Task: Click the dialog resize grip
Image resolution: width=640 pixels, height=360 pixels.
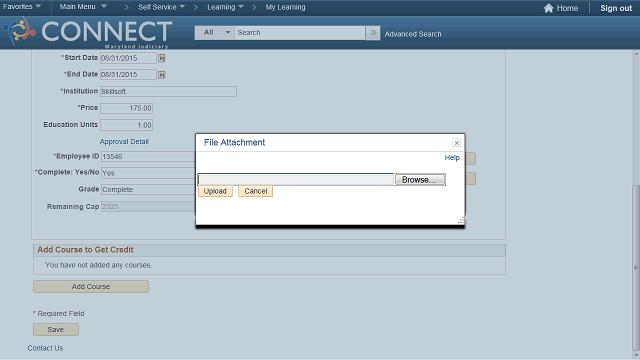Action: click(x=461, y=221)
